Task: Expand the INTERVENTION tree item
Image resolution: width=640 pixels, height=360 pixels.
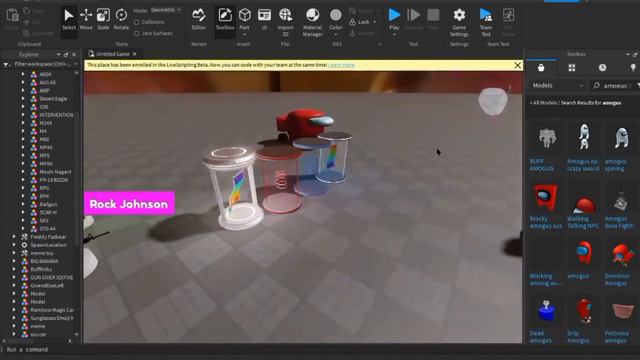Action: pos(23,115)
